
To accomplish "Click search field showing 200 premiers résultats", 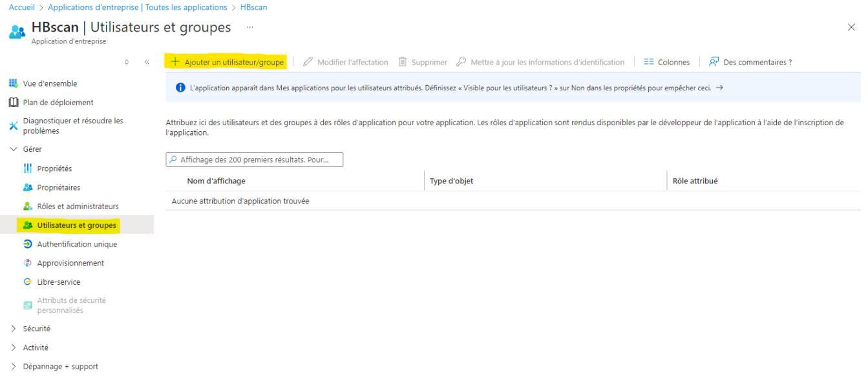I will pos(255,159).
